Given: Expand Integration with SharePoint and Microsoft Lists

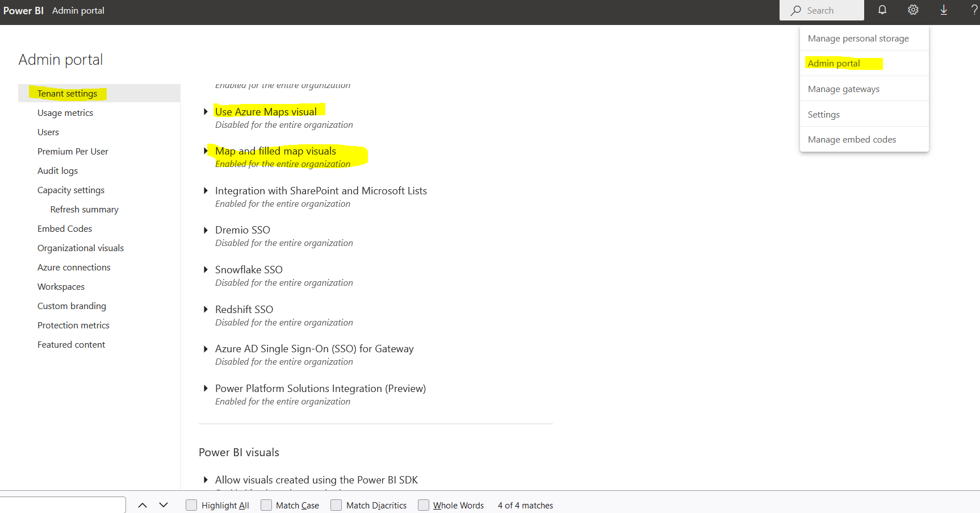Looking at the screenshot, I should pyautogui.click(x=206, y=191).
